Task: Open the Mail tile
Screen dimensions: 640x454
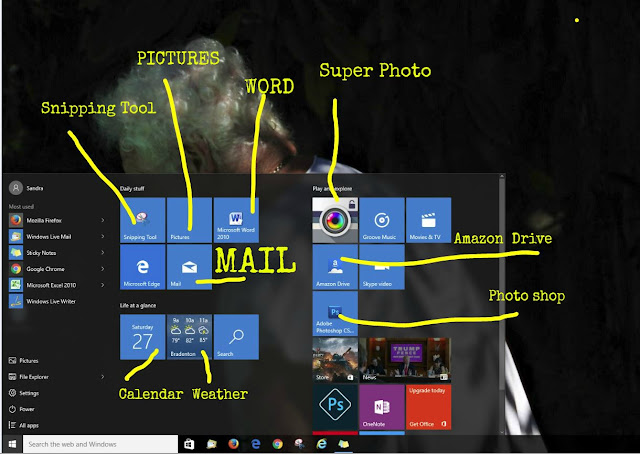Action: click(x=189, y=267)
